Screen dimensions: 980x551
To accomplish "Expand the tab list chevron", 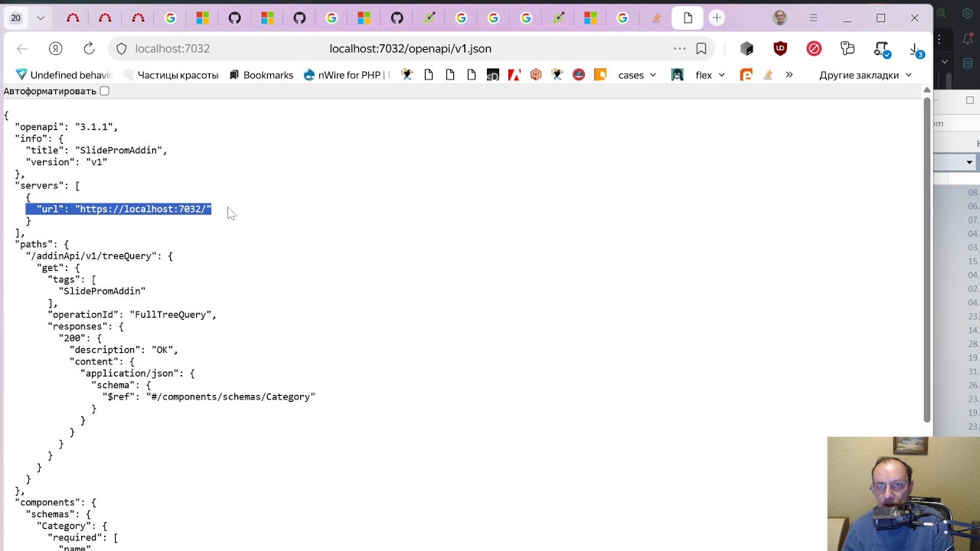I will 41,18.
